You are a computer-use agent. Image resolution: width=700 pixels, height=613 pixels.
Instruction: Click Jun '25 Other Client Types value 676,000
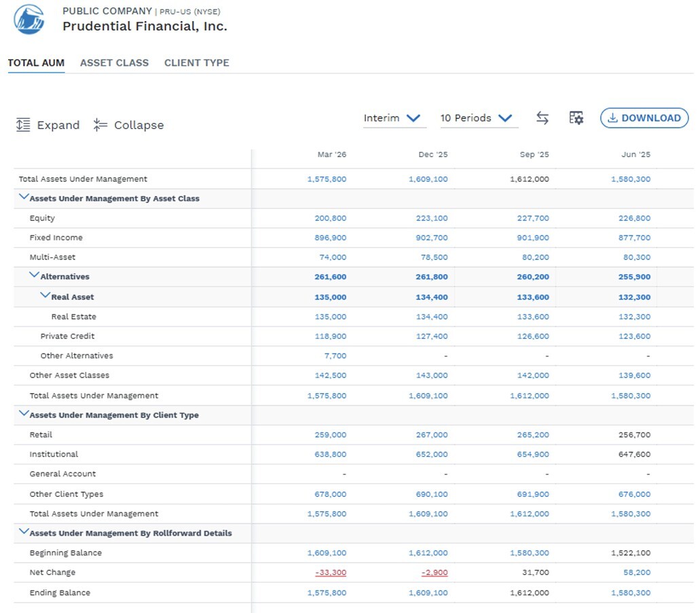(x=634, y=494)
